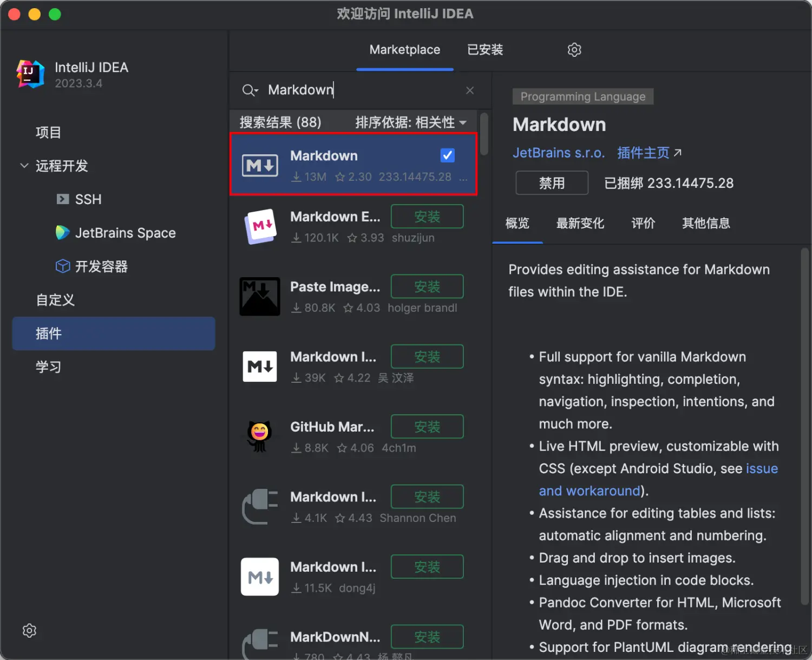Click the plugin icon beside dong4j
This screenshot has height=660, width=812.
point(260,577)
